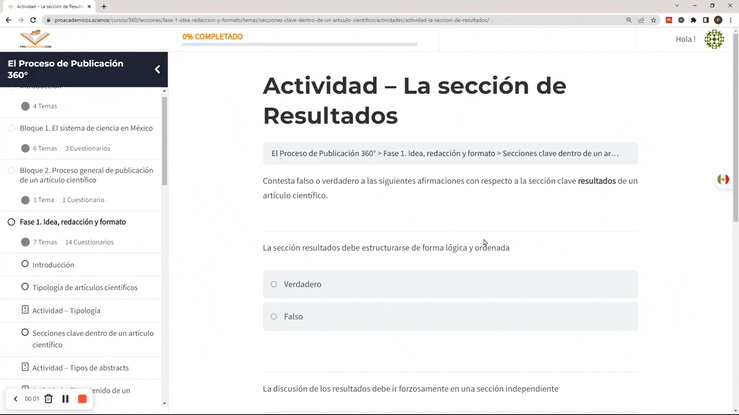
Task: Open the Introducción topic in the sidebar
Action: (x=53, y=265)
